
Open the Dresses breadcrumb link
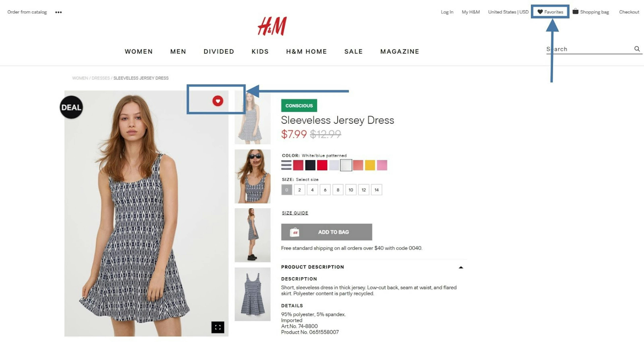click(100, 78)
